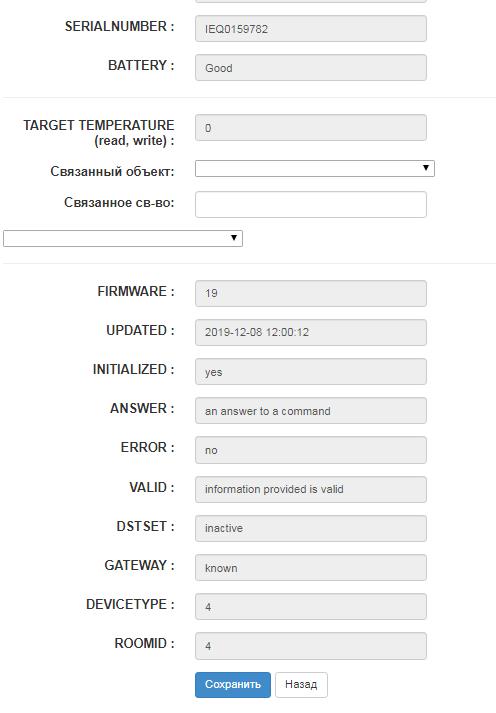Click the DSTSET field showing inactive
Viewport: 496px width, 713px height.
311,528
